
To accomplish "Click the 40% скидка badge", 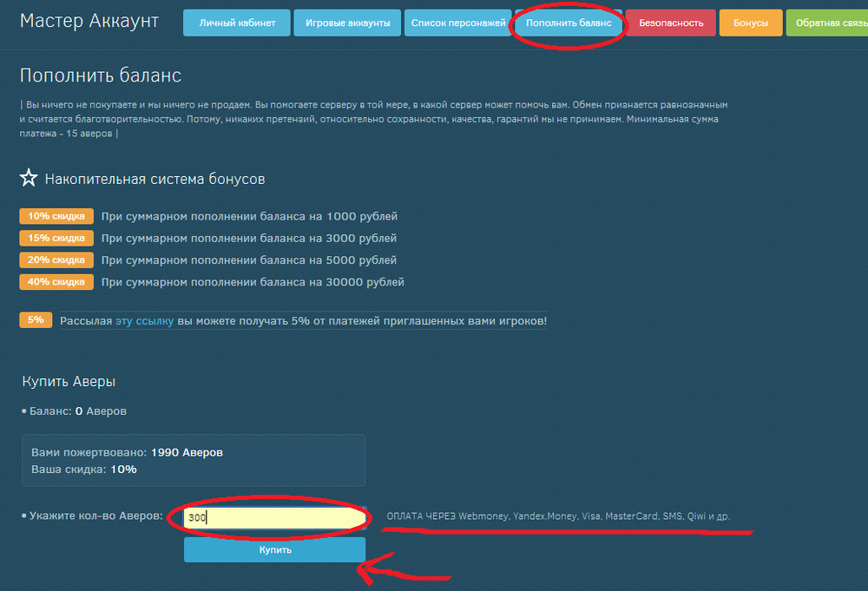I will click(x=56, y=282).
